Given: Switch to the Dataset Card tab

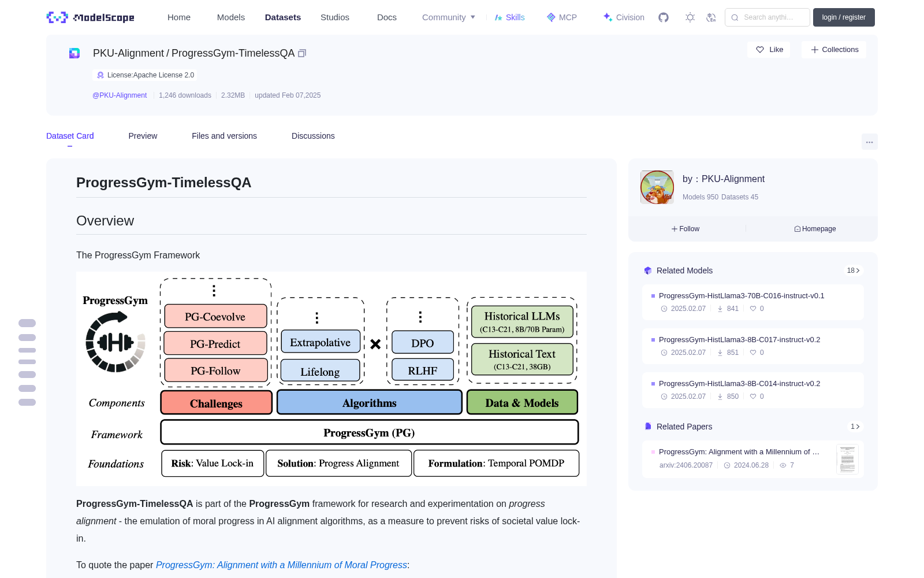Looking at the screenshot, I should (70, 136).
